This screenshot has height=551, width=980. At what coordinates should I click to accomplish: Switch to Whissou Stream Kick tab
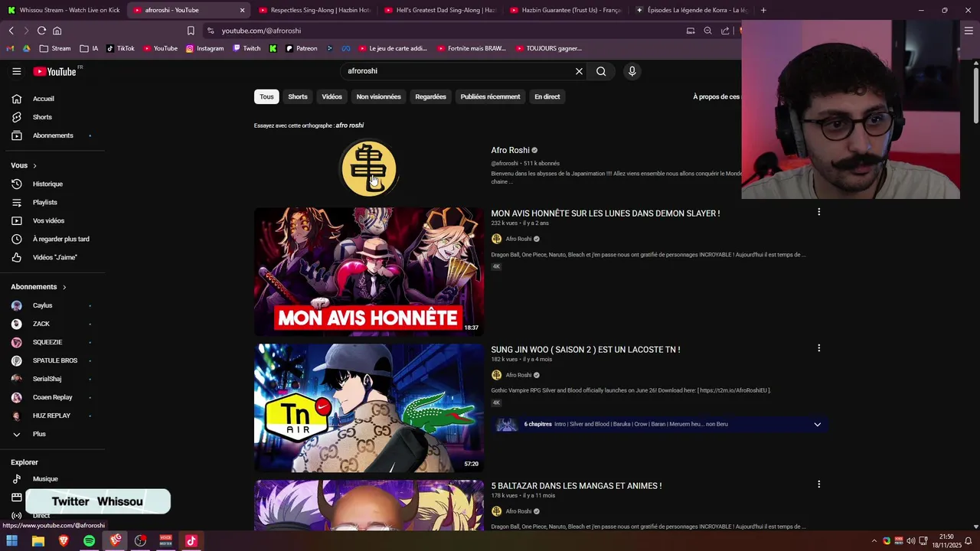tap(63, 10)
